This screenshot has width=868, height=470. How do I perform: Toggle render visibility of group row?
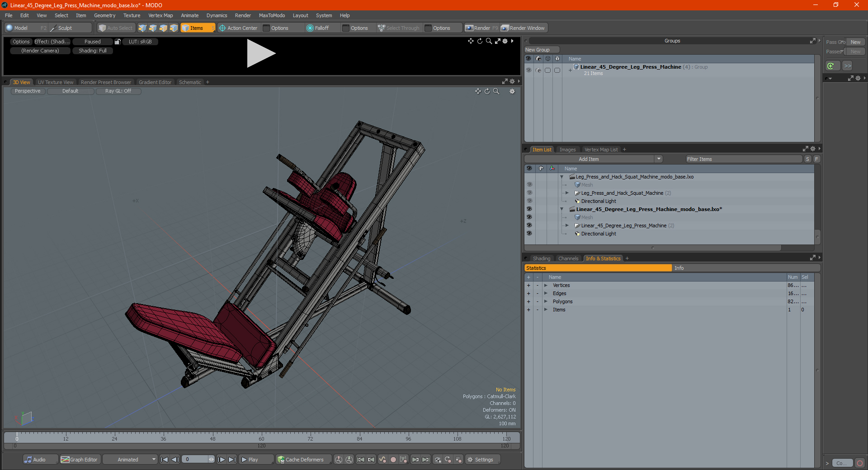tap(538, 70)
